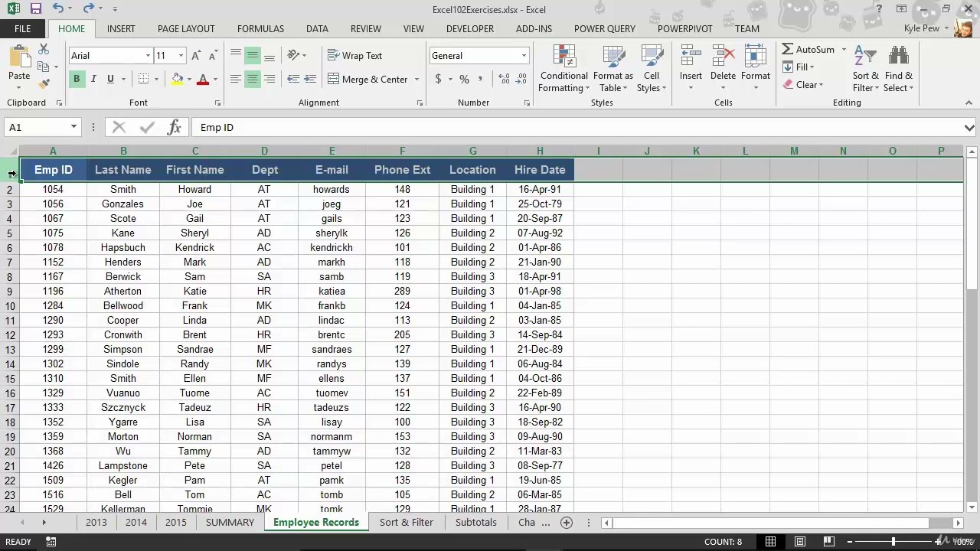Image resolution: width=980 pixels, height=551 pixels.
Task: Toggle Center horizontal alignment
Action: pyautogui.click(x=252, y=79)
